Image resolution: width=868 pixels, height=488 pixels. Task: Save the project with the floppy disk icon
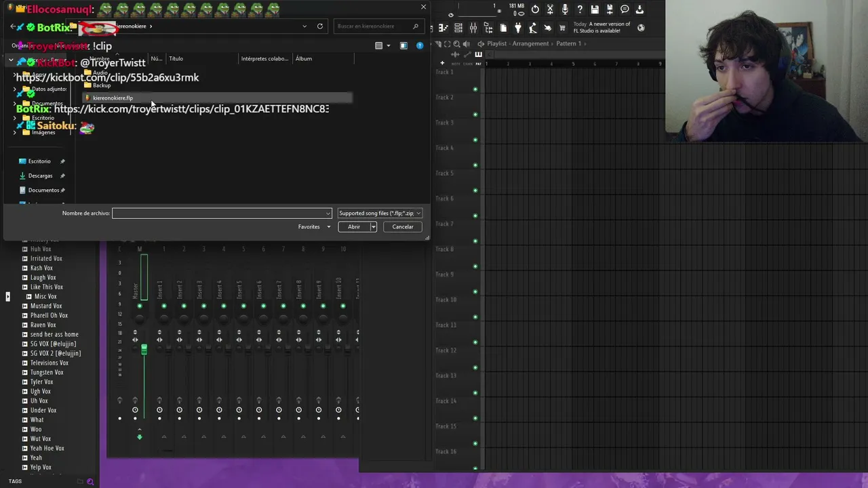[595, 9]
